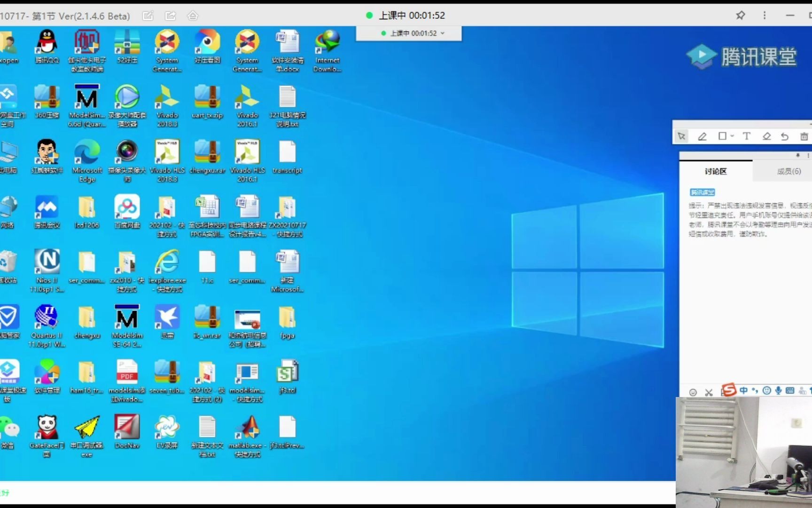The width and height of the screenshot is (812, 508).
Task: Open the Tencent QQ desktop icon
Action: (x=47, y=47)
